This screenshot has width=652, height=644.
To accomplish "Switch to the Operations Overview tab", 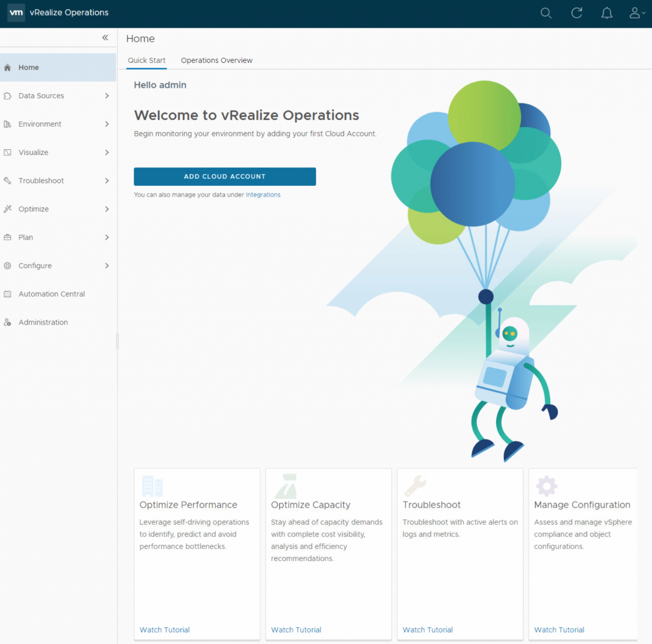I will tap(216, 60).
